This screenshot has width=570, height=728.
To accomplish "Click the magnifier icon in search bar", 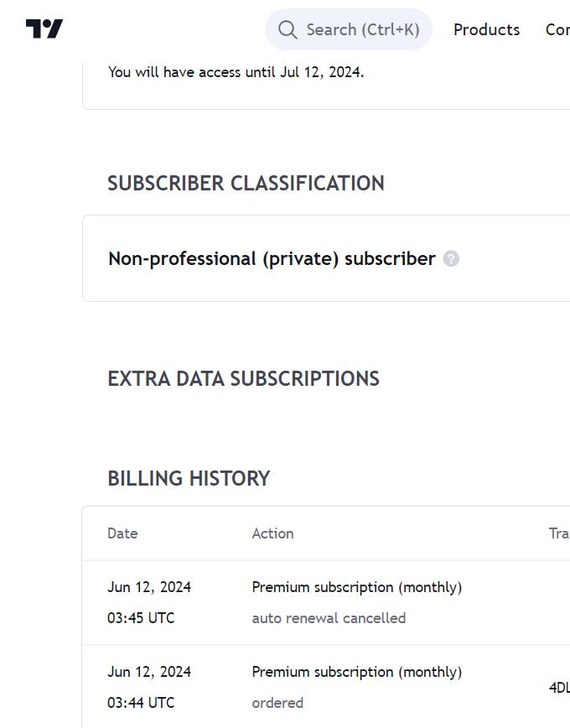I will (x=288, y=29).
